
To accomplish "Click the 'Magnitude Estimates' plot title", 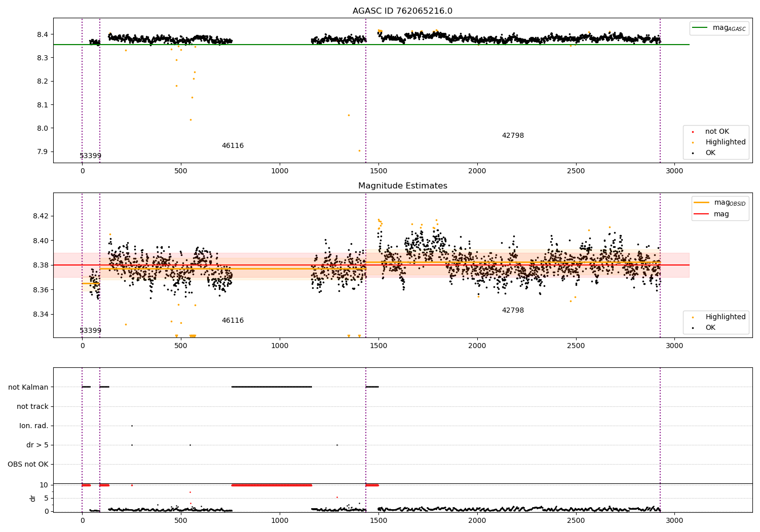I will tap(402, 186).
